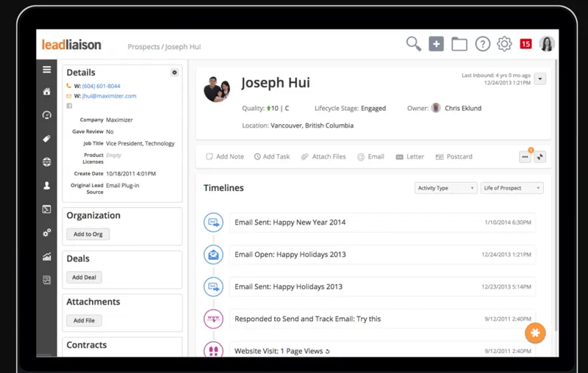The image size is (588, 373).
Task: Open the search magnifier in header
Action: coord(414,44)
